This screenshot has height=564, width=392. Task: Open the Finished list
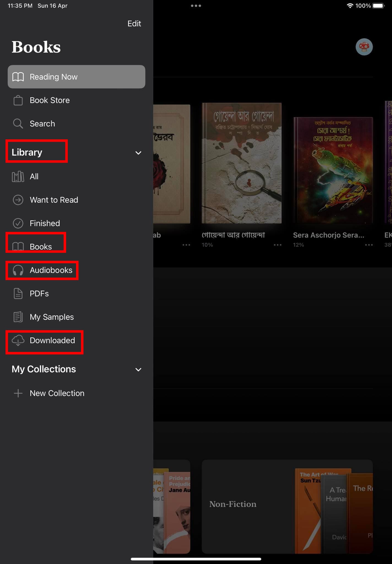(x=76, y=223)
